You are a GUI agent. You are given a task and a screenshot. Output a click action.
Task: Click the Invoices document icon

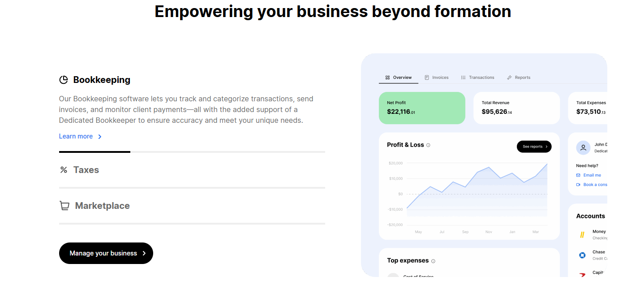point(427,78)
